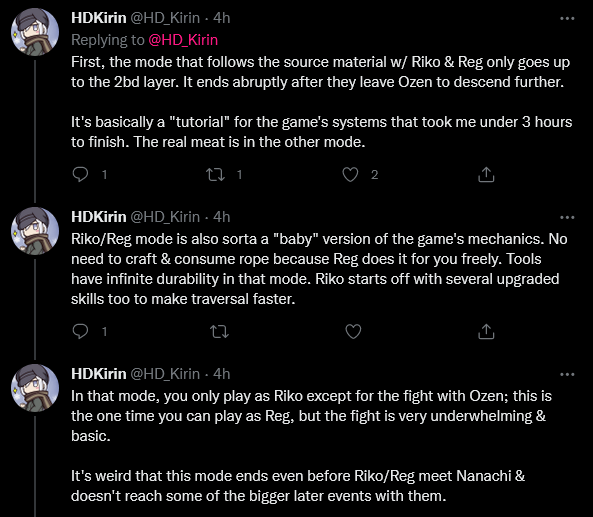Open more options menu on second tweet
593x517 pixels.
567,217
